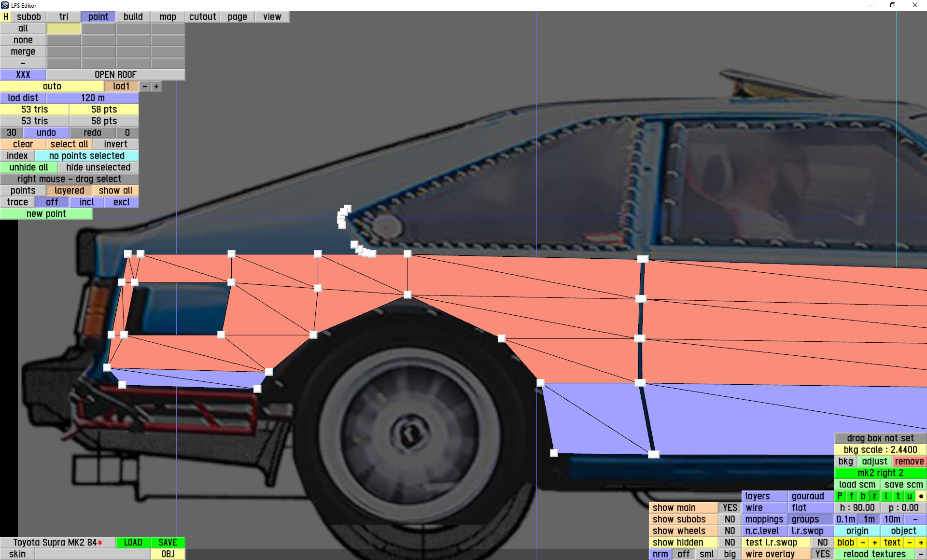Toggle show wheels NO button
The width and height of the screenshot is (927, 560).
730,531
